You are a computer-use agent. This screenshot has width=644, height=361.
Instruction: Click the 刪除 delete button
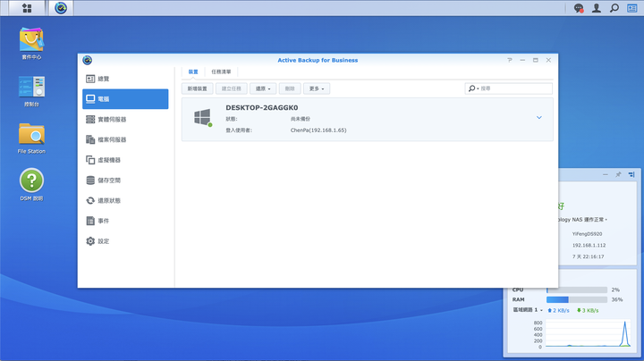point(290,88)
